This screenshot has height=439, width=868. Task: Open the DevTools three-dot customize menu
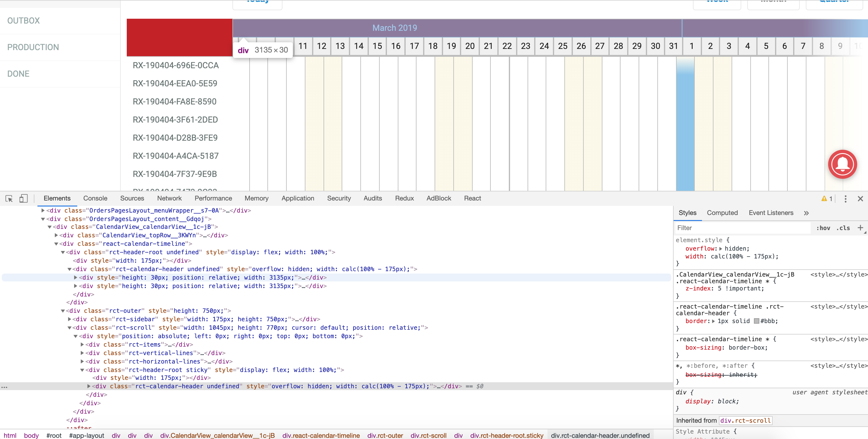(846, 199)
